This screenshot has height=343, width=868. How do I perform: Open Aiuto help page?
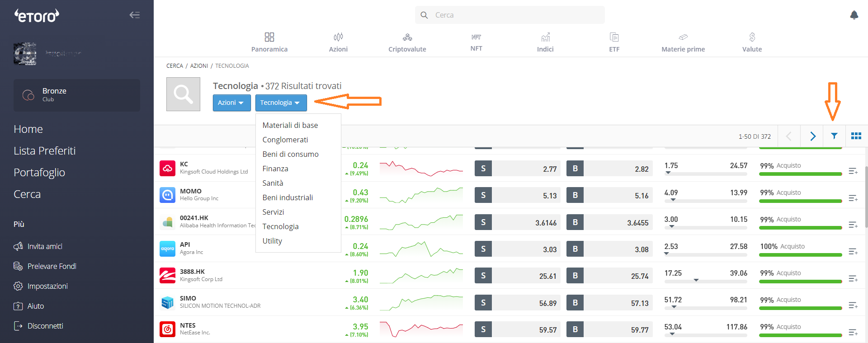28,306
